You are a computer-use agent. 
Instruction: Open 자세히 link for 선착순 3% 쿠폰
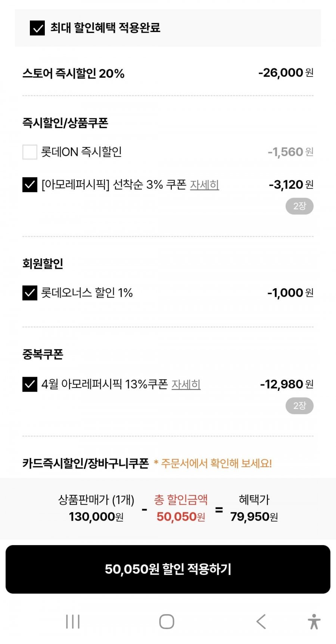click(x=204, y=185)
